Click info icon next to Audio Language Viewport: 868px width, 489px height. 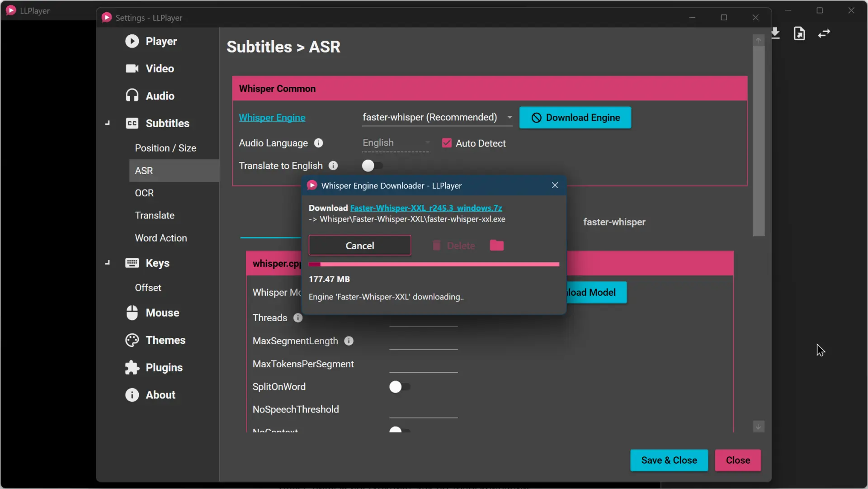pyautogui.click(x=319, y=143)
